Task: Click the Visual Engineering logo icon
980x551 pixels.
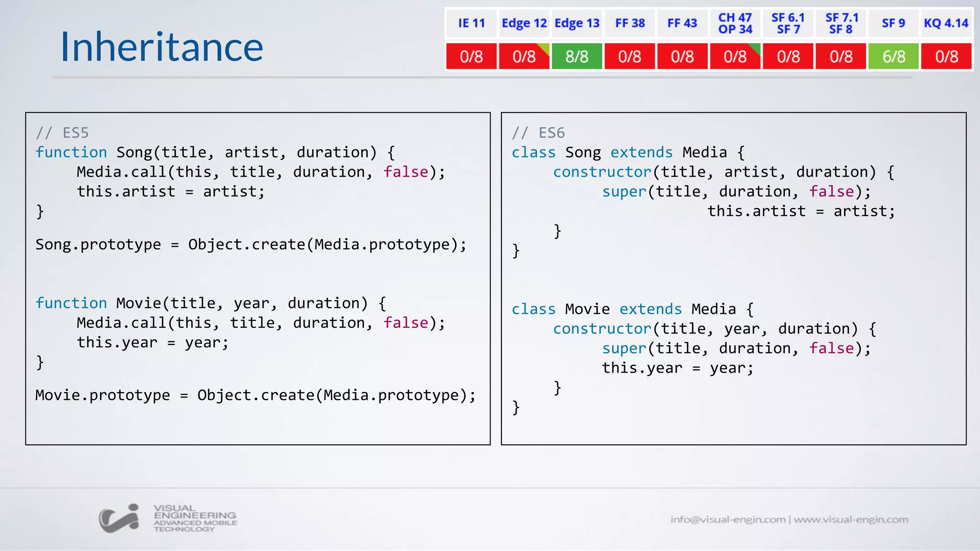Action: click(x=119, y=518)
